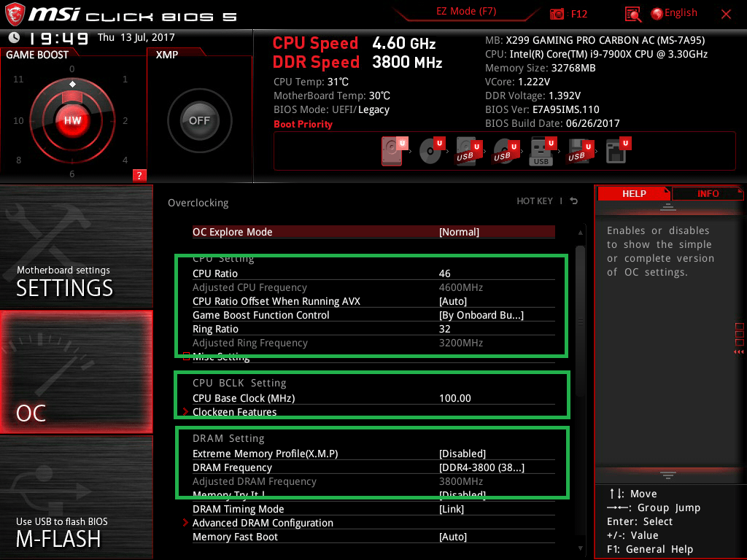
Task: Open Memory Fast Boot [Auto] option
Action: pos(373,537)
